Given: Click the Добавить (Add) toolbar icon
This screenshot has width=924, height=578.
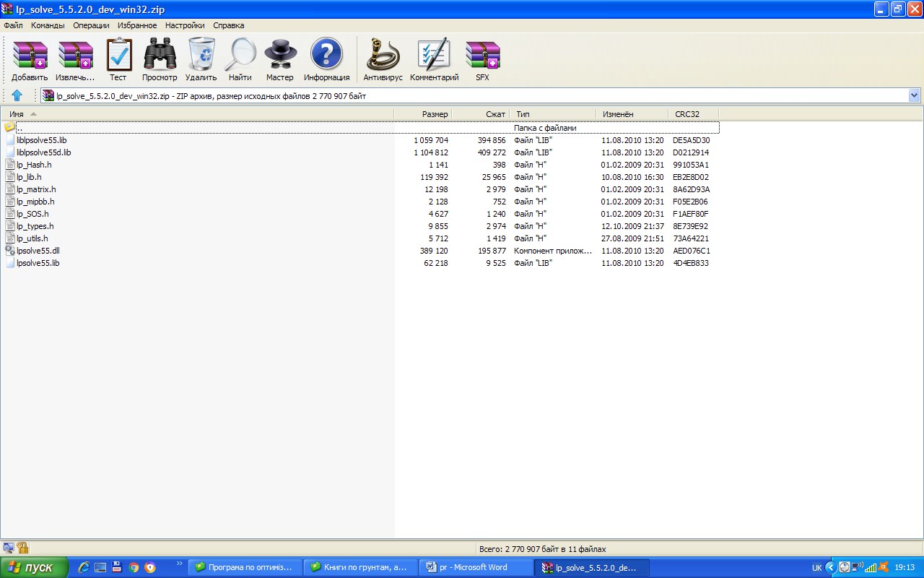Looking at the screenshot, I should click(30, 60).
